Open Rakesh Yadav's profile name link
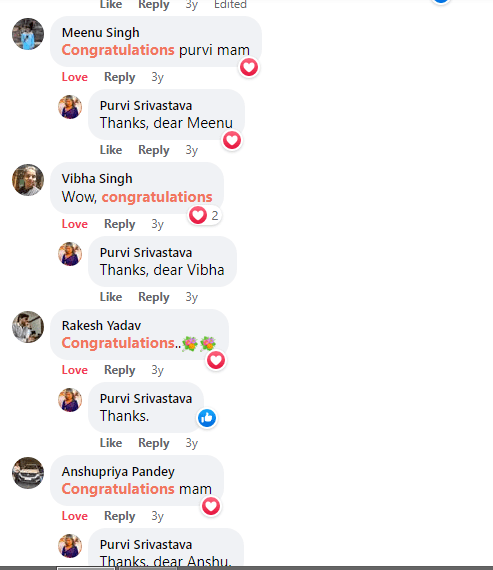Viewport: 493px width, 570px height. click(x=101, y=325)
